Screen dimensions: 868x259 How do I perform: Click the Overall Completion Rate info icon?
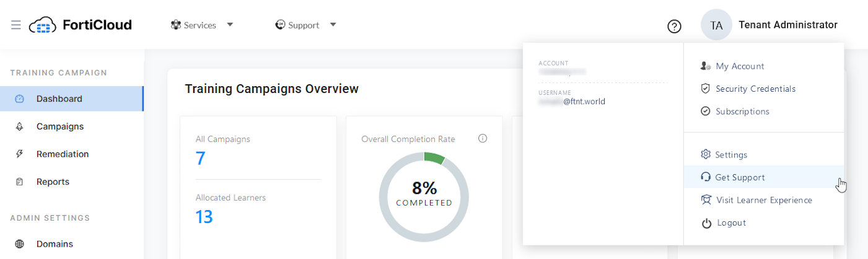pyautogui.click(x=483, y=139)
